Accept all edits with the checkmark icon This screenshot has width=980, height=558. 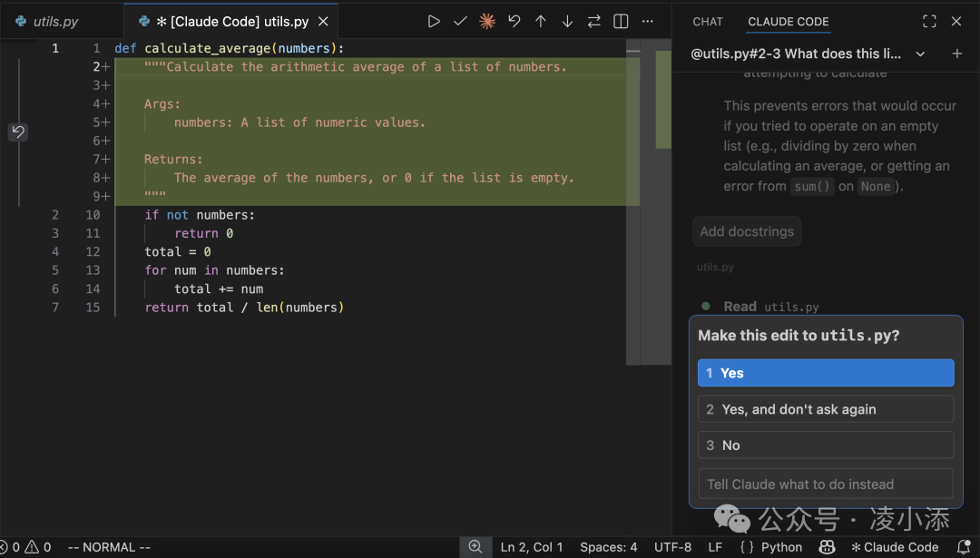460,21
